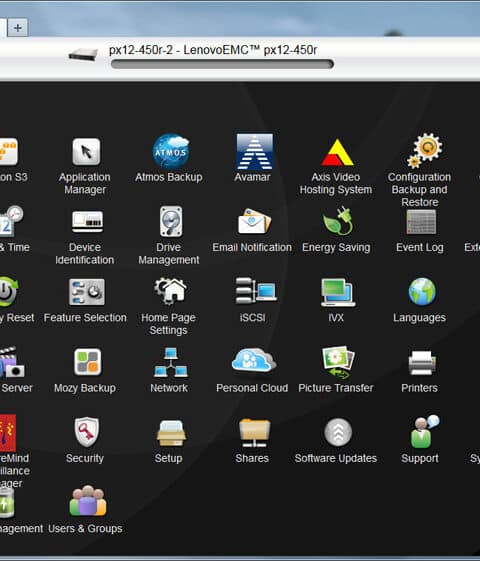Open Drive Management
480x561 pixels.
(x=171, y=221)
